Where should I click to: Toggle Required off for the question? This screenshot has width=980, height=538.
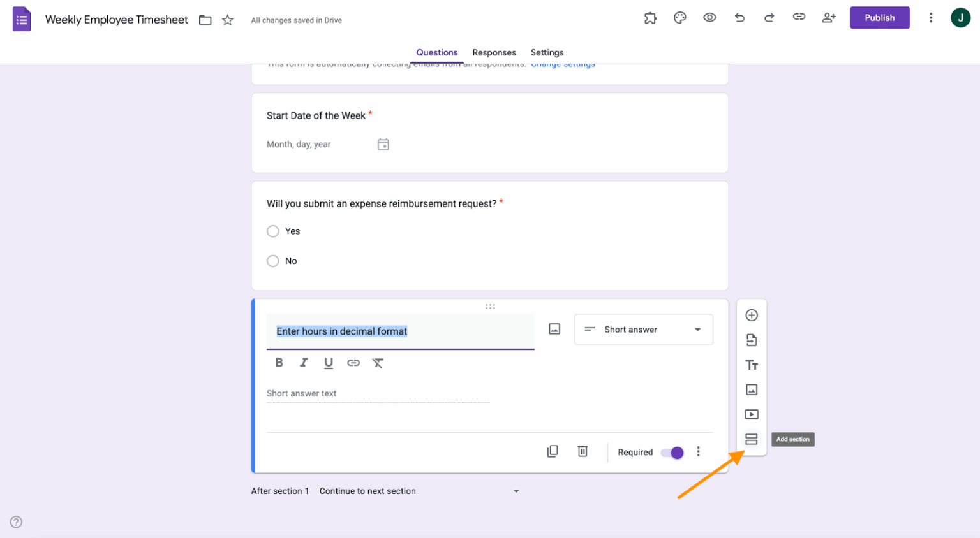coord(671,452)
